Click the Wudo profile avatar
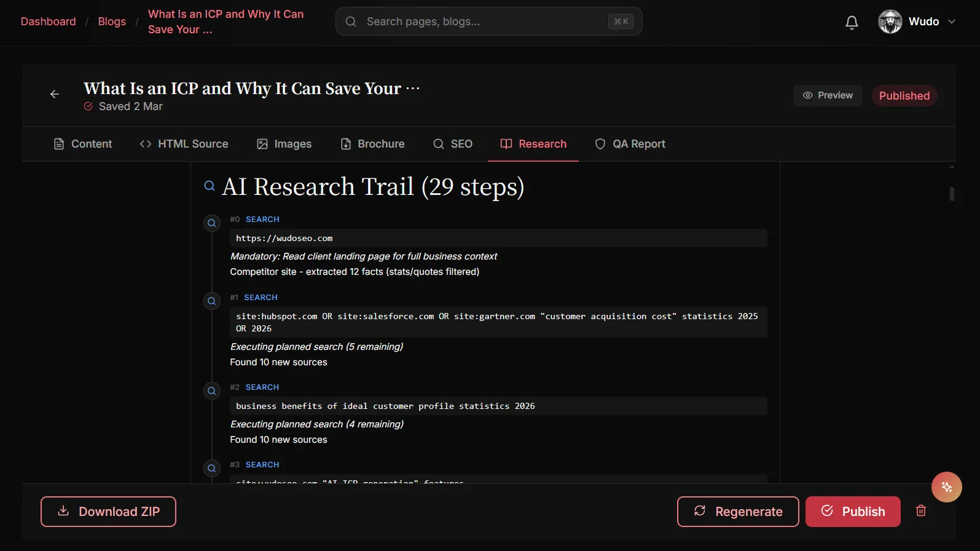The width and height of the screenshot is (980, 551). (890, 22)
